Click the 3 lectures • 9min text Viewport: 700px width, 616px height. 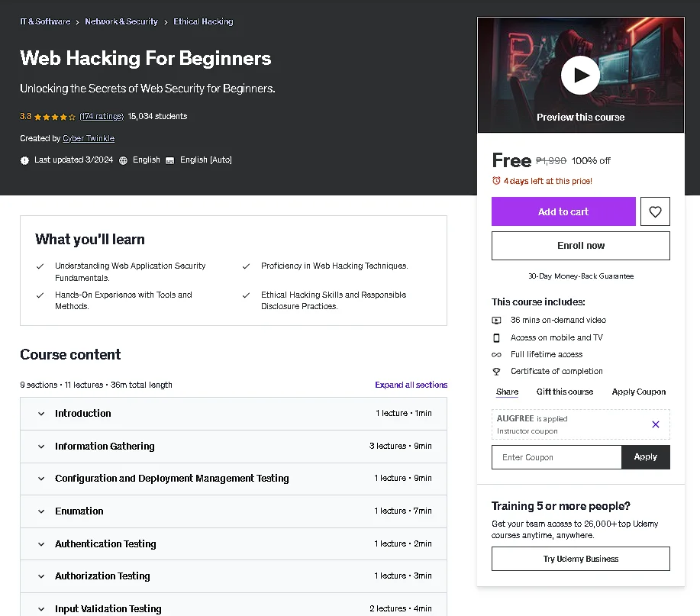(401, 446)
